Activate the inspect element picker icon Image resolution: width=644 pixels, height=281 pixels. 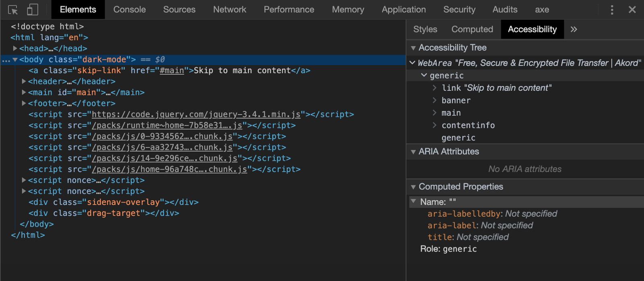tap(13, 10)
